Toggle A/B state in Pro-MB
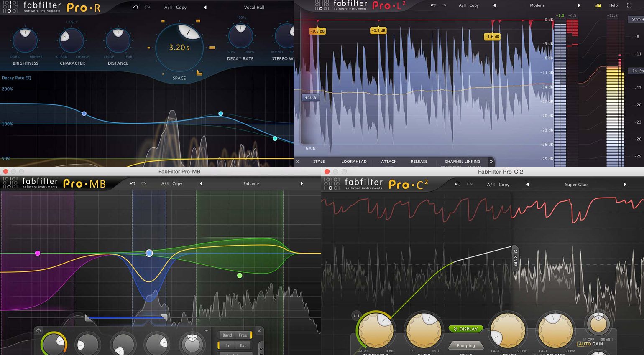 click(x=165, y=183)
